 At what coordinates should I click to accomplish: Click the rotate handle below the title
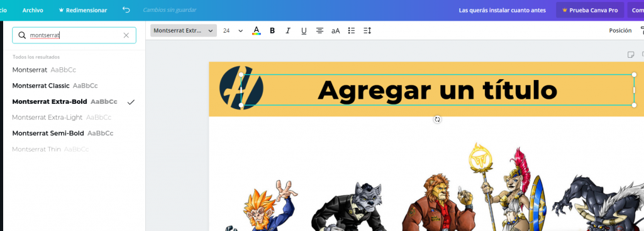pos(438,119)
